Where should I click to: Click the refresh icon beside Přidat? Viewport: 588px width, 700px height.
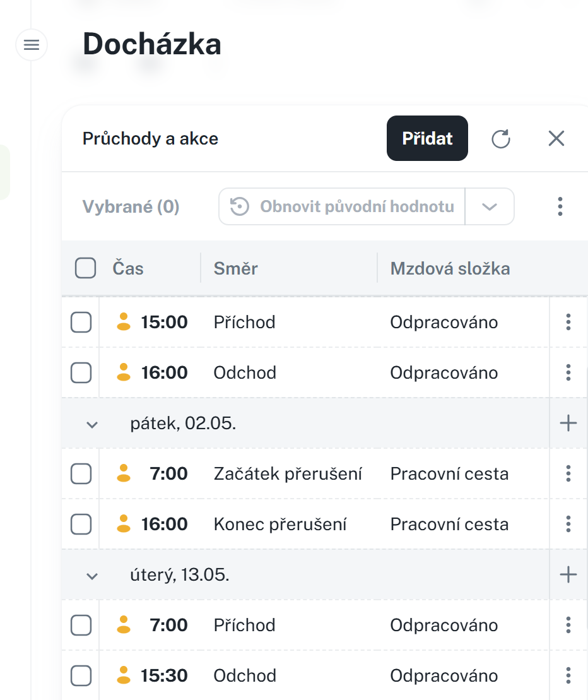coord(501,139)
